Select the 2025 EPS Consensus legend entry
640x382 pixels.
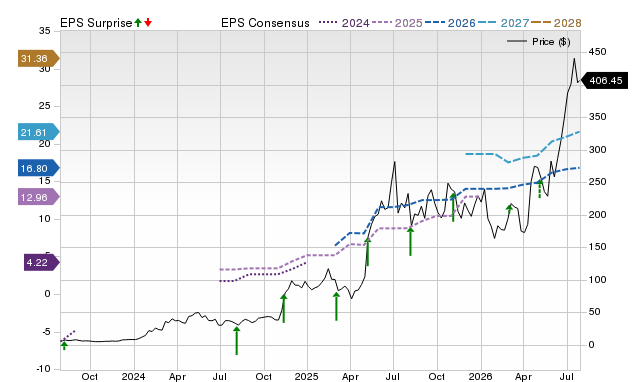point(397,23)
